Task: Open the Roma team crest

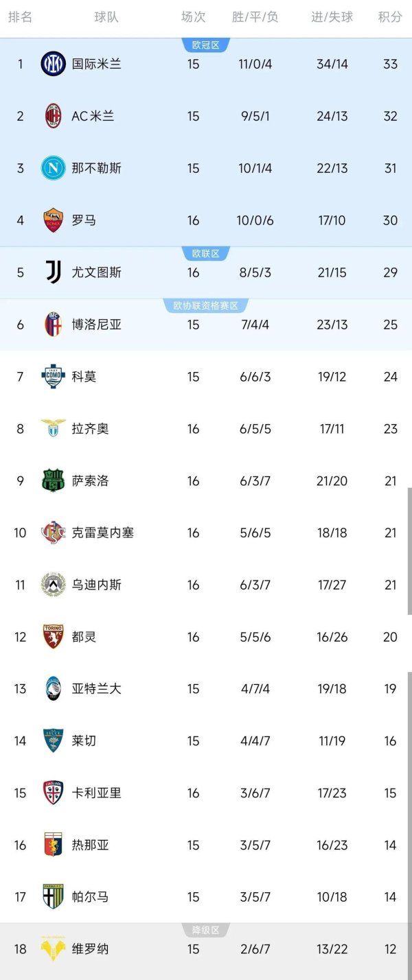Action: pos(53,220)
